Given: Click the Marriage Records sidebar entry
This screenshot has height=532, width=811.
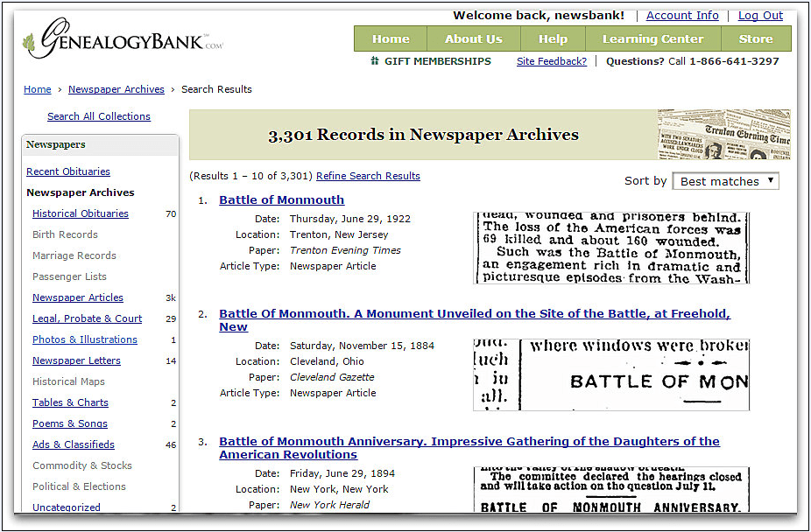Looking at the screenshot, I should click(74, 255).
